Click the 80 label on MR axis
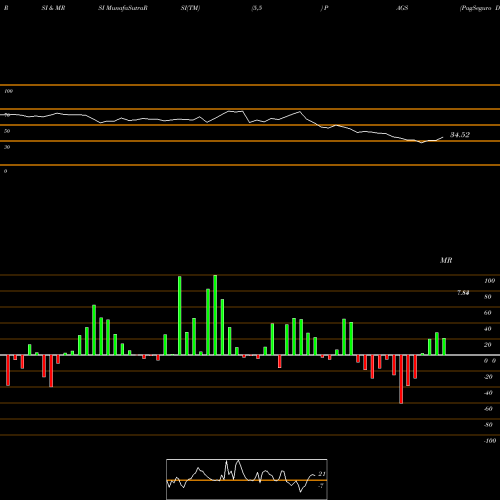Viewport: 500px width, 500px height. 488,297
